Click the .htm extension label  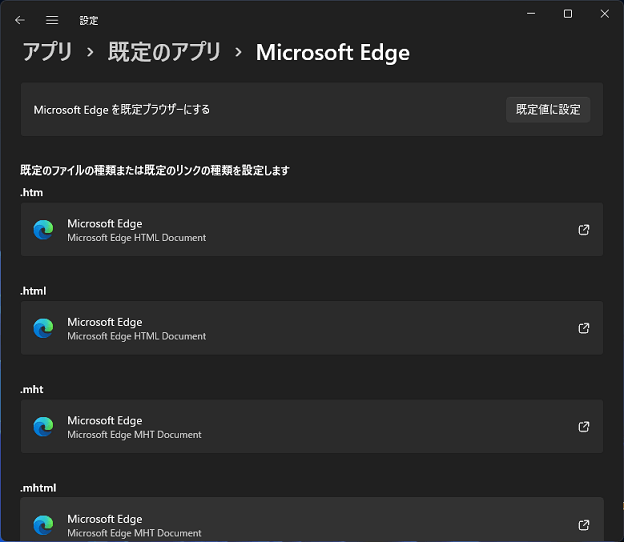click(31, 193)
